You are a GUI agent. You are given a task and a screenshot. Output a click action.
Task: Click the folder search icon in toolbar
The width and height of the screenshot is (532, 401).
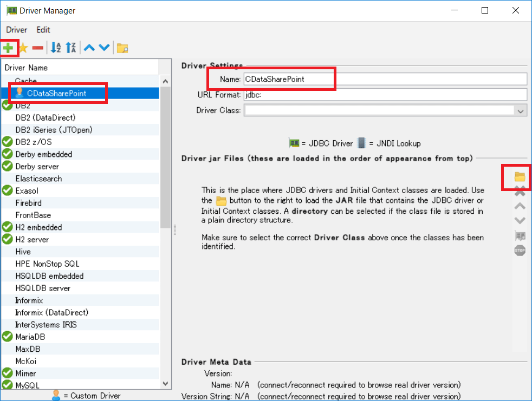pyautogui.click(x=122, y=48)
